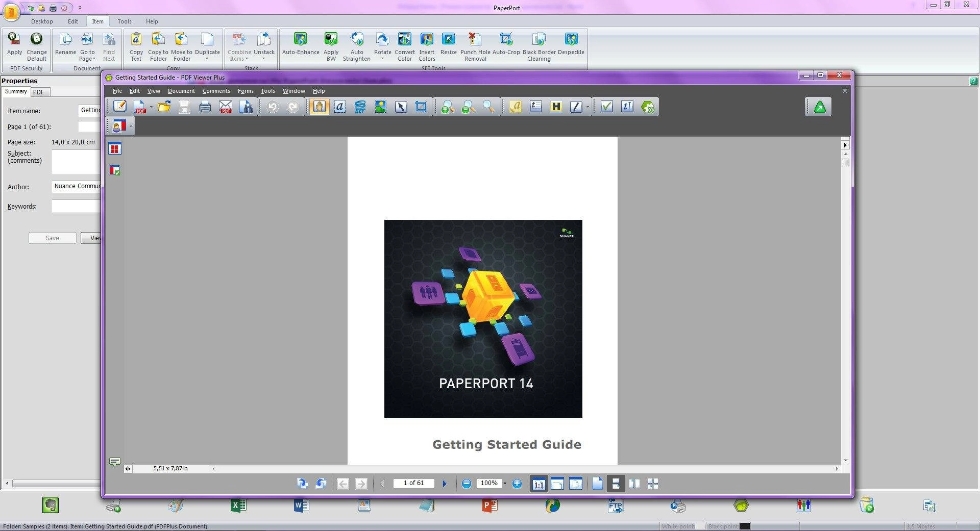The image size is (980, 531).
Task: Select facing pages layout view
Action: click(634, 484)
